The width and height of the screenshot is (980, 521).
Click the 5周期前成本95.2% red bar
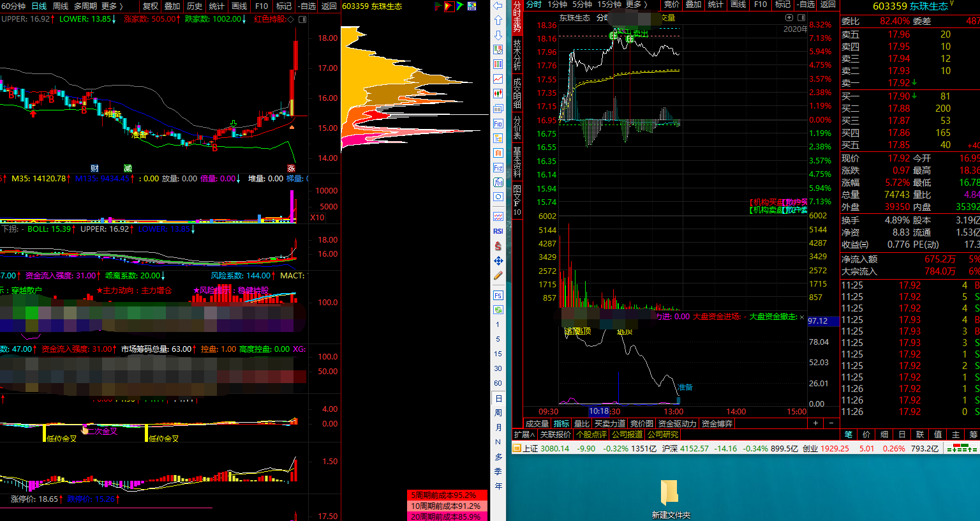447,495
